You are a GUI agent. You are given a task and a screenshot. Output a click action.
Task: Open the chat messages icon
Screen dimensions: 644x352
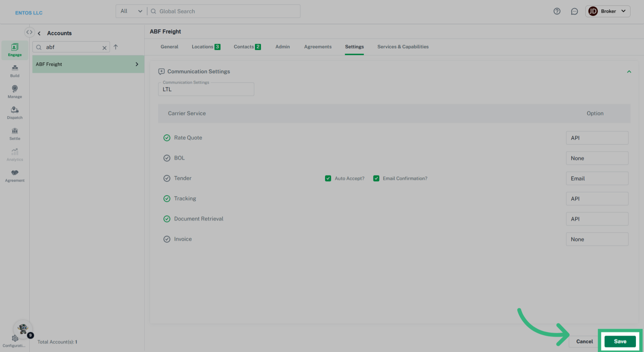pyautogui.click(x=574, y=11)
